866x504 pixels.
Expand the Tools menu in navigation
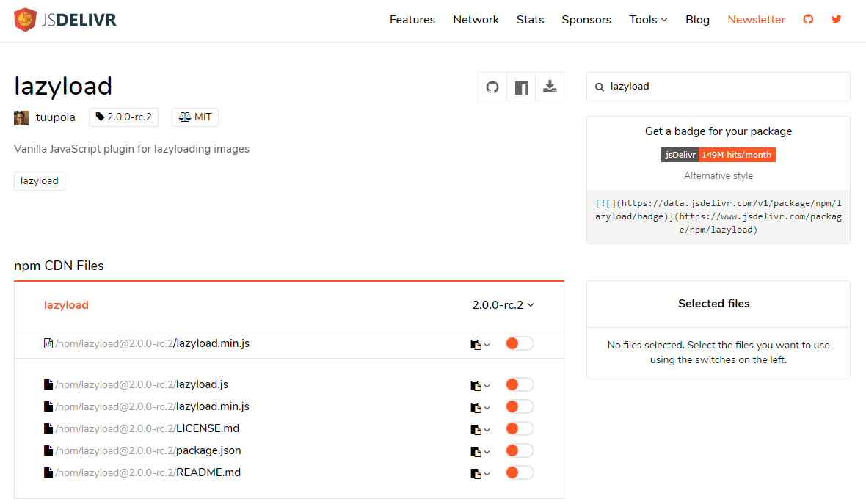648,20
